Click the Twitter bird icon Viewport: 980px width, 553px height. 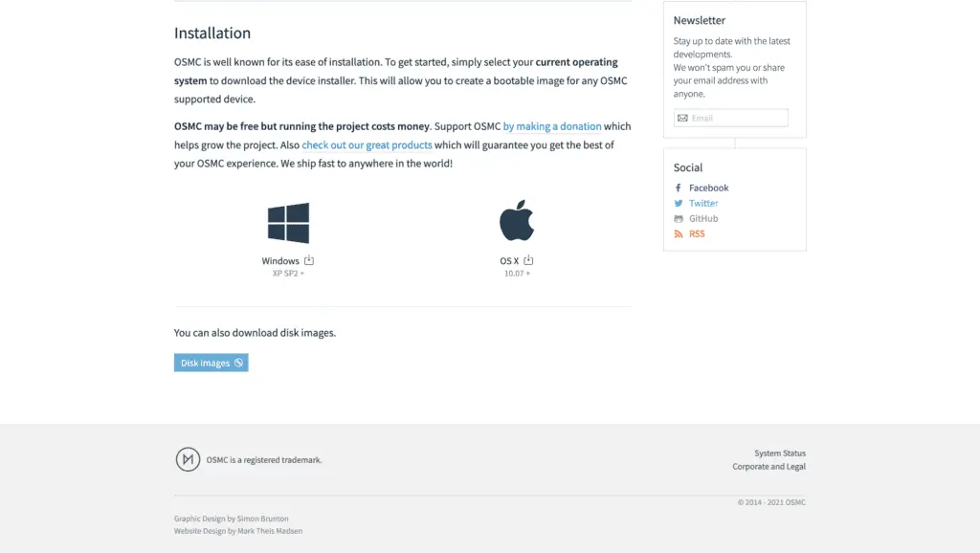coord(679,203)
